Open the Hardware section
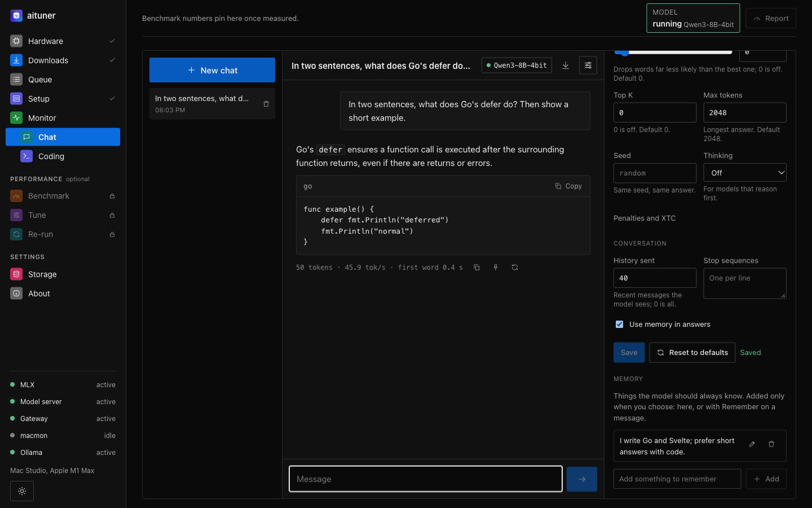Screen dimensions: 812x508 point(63,41)
